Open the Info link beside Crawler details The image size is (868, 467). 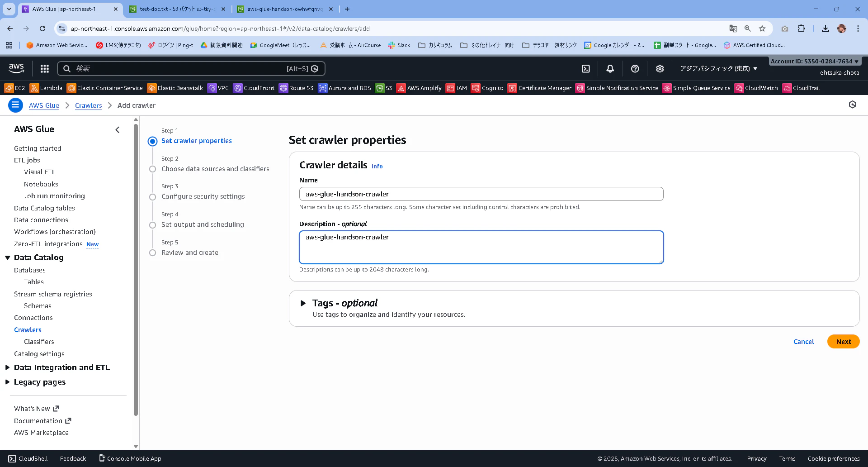(x=377, y=167)
